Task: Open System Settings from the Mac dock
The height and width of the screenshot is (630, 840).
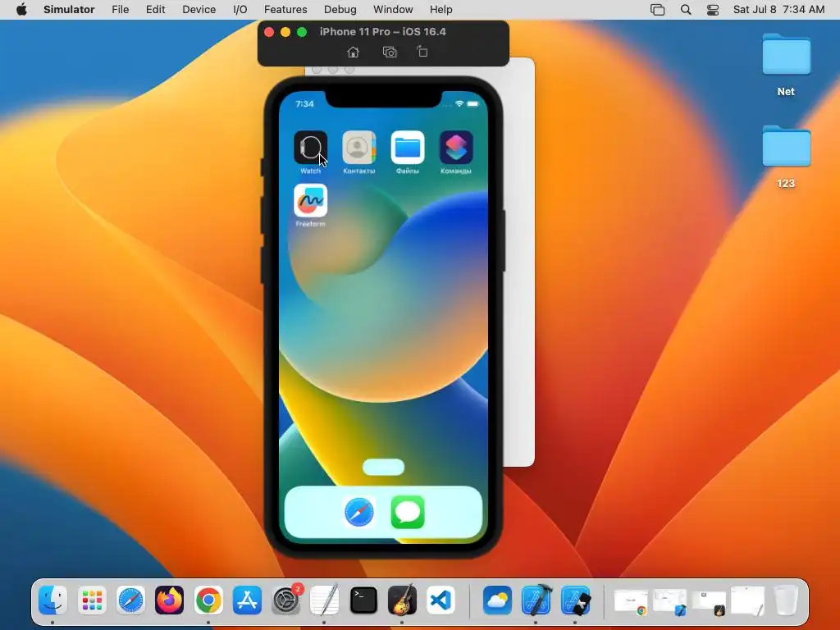Action: [x=286, y=600]
